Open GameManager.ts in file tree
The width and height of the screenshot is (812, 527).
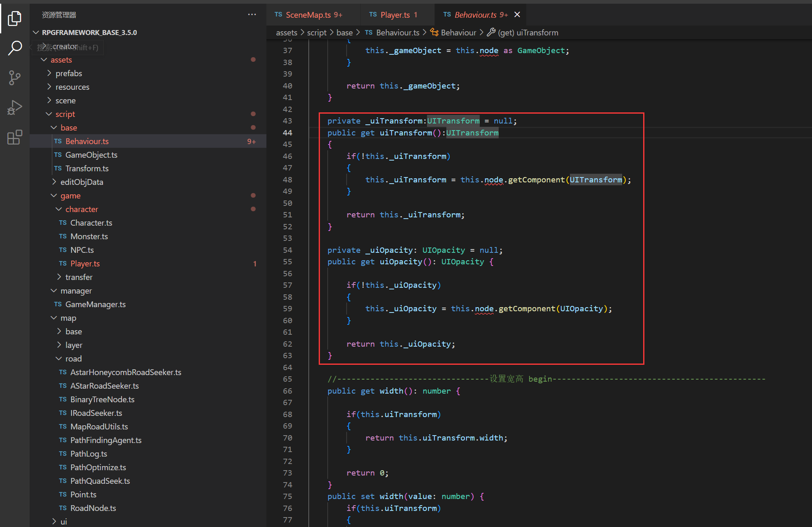click(95, 304)
